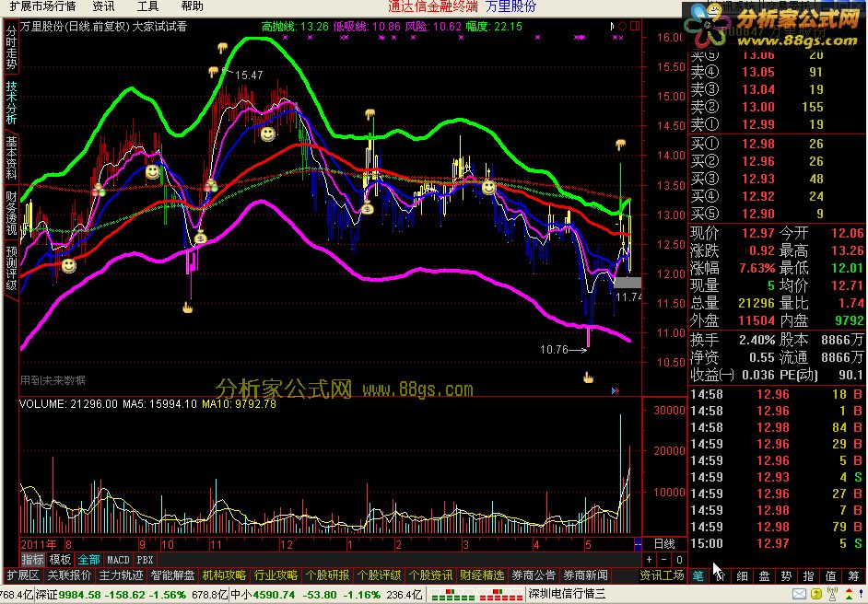Screen dimensions: 868x604
Task: Open the 个股评级 tab
Action: coord(379,575)
